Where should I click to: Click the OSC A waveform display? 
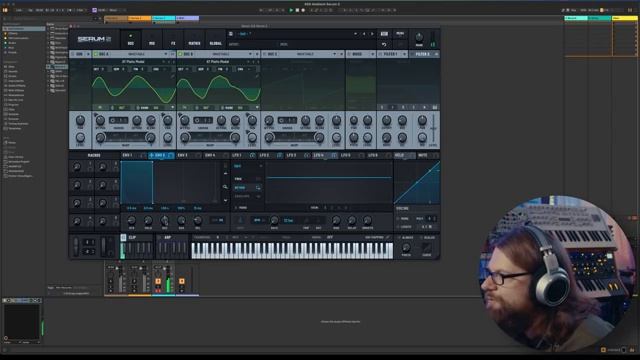[134, 89]
